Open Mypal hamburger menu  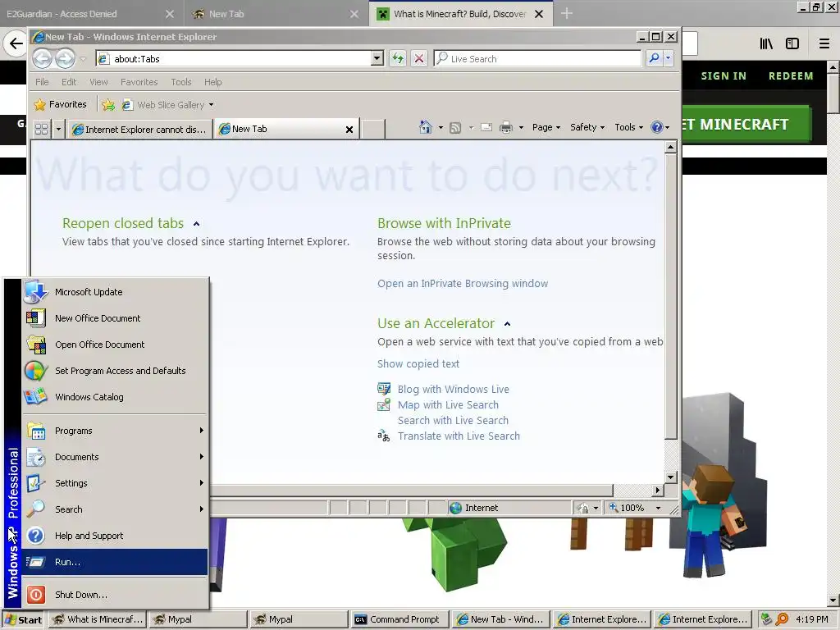coord(824,44)
